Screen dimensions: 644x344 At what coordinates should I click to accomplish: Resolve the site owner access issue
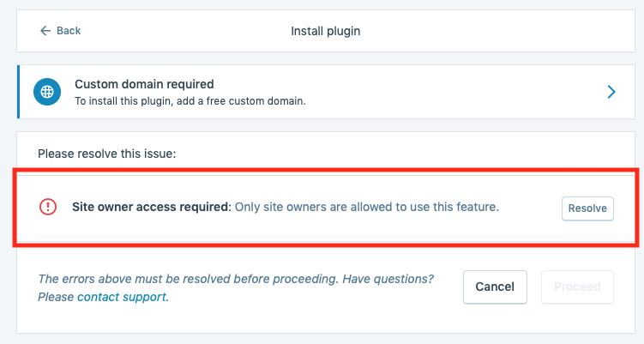587,208
